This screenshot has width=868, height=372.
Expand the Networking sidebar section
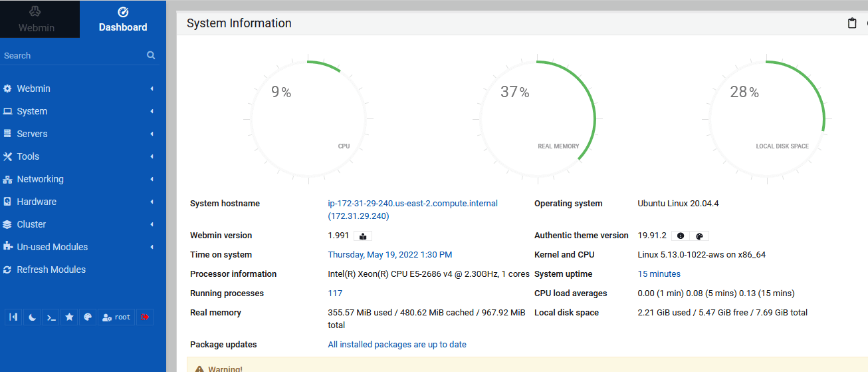pos(40,179)
